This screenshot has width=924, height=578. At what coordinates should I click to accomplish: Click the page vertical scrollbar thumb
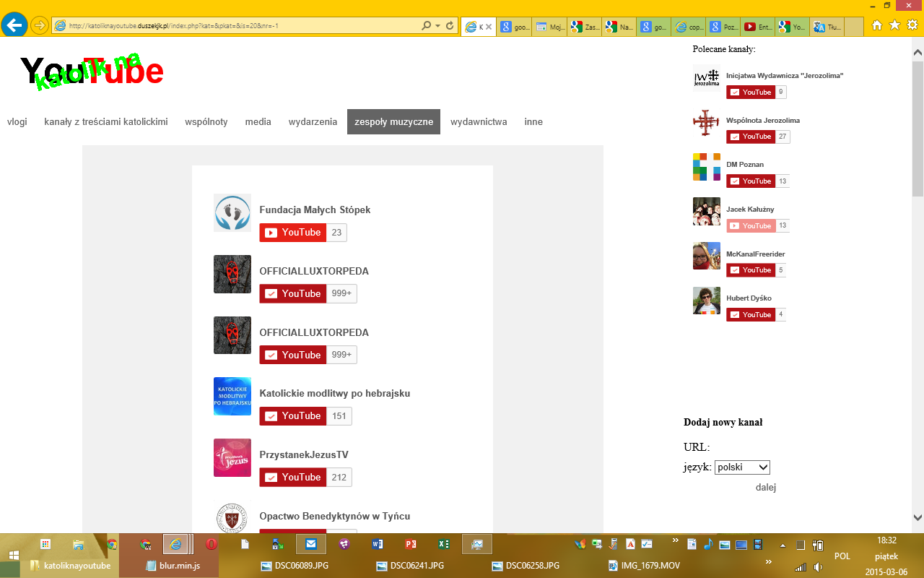click(x=918, y=129)
